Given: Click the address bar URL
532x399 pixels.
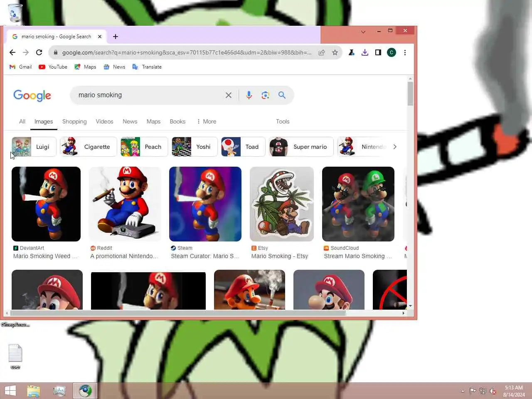Looking at the screenshot, I should [x=187, y=52].
